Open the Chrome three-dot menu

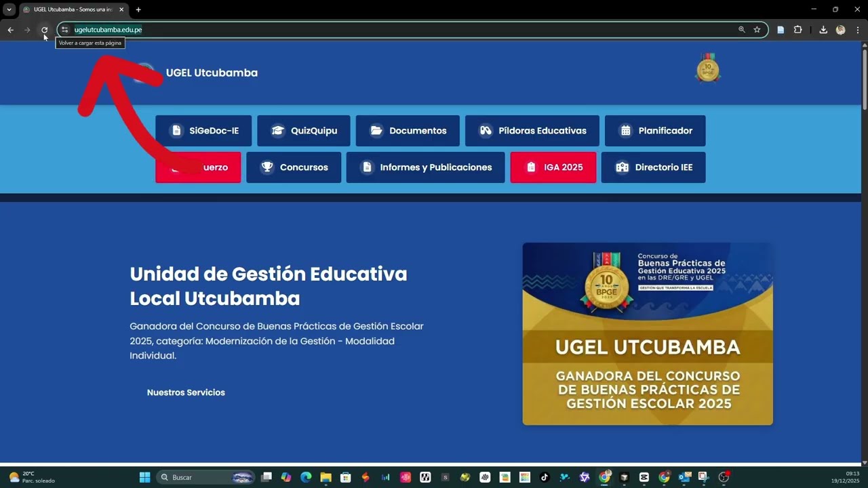858,30
